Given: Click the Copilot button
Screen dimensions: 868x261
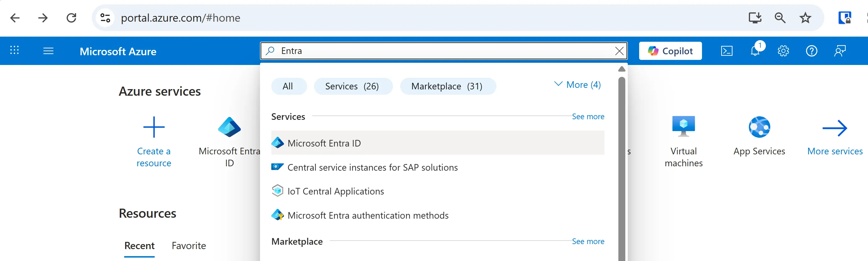Looking at the screenshot, I should coord(670,51).
